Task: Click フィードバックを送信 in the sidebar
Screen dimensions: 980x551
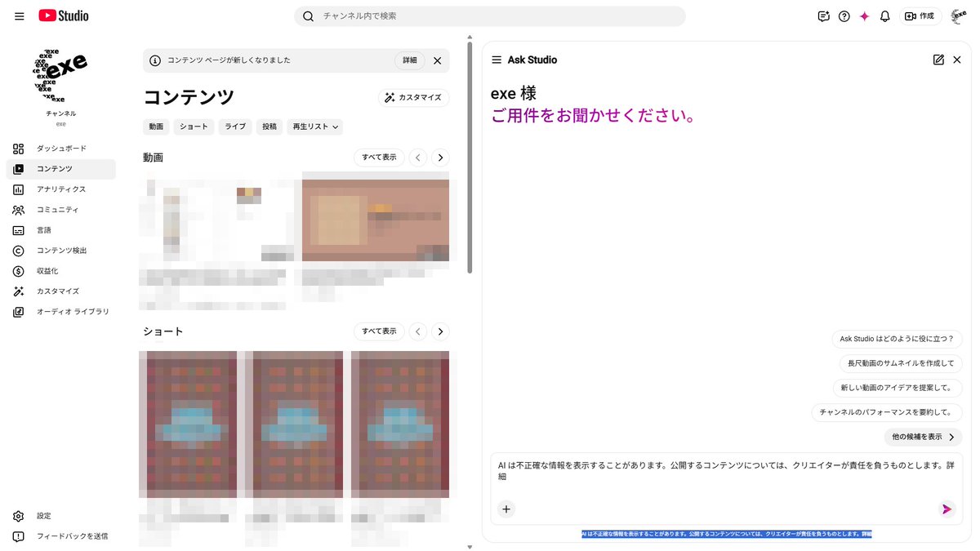Action: point(61,536)
